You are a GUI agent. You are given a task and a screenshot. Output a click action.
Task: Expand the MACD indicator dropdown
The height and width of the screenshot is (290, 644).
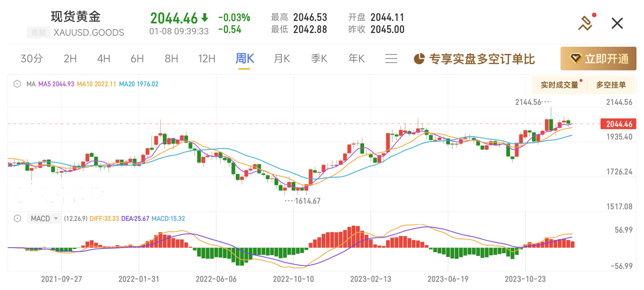[x=56, y=218]
